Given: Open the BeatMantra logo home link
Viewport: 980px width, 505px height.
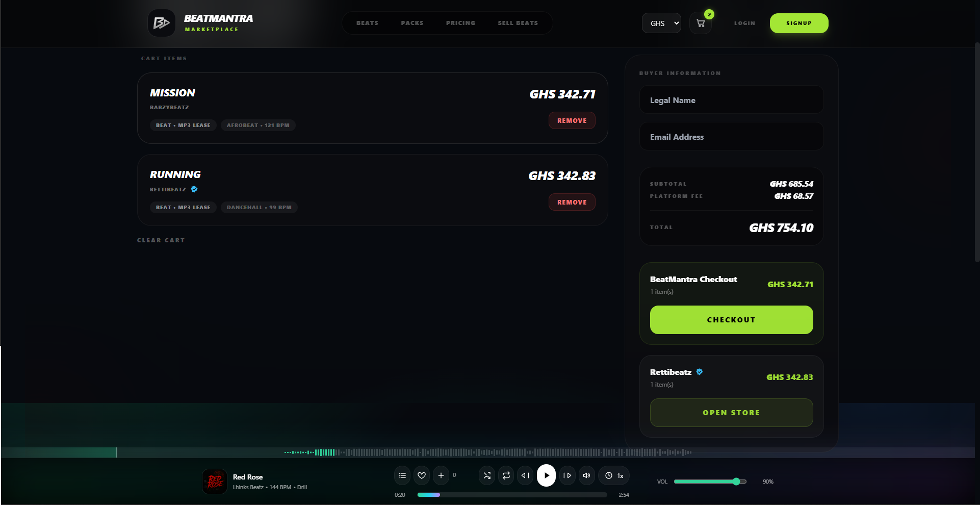Looking at the screenshot, I should tap(200, 23).
